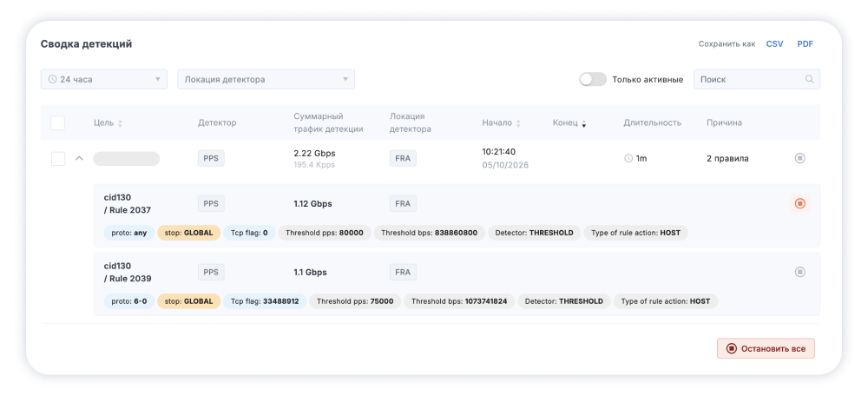Save report as CSV
The width and height of the screenshot is (868, 396).
click(x=774, y=44)
